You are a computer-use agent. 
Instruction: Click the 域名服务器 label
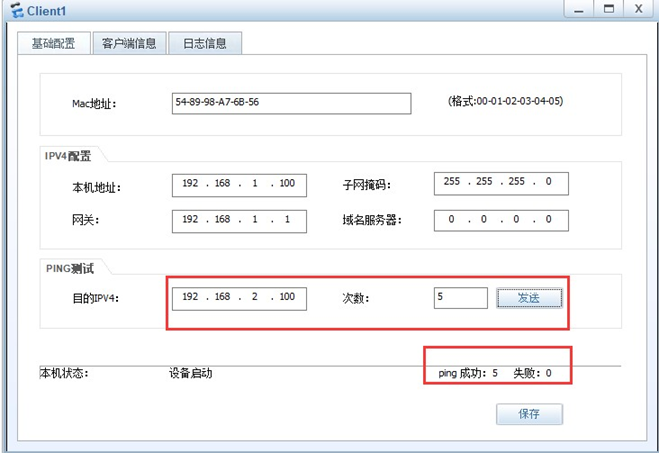click(x=372, y=220)
